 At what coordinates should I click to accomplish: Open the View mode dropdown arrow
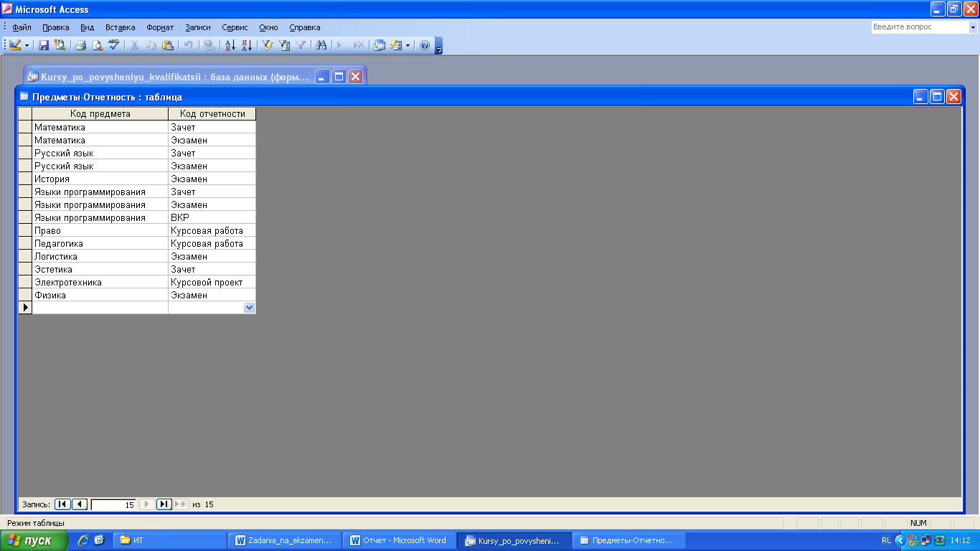click(27, 44)
